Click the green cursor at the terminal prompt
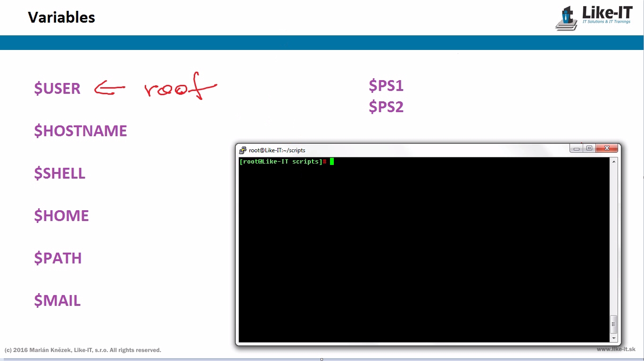The width and height of the screenshot is (644, 361). coord(332,162)
